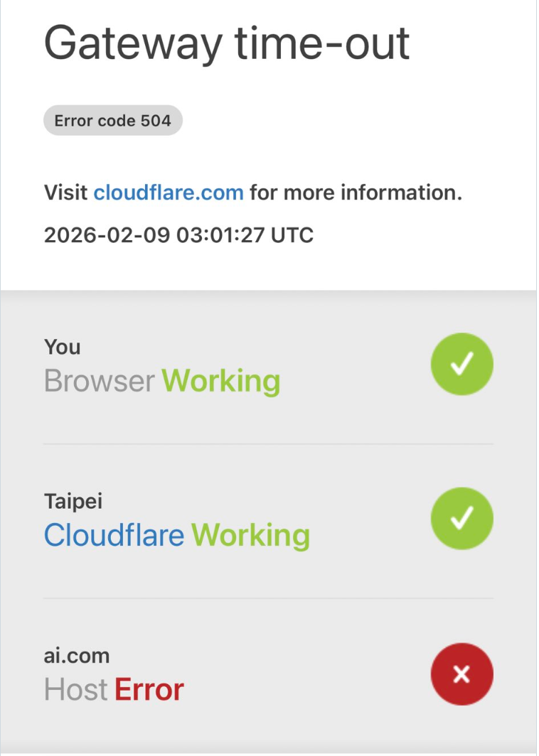Click the green checkmark icon beside Browser Working

point(461,364)
